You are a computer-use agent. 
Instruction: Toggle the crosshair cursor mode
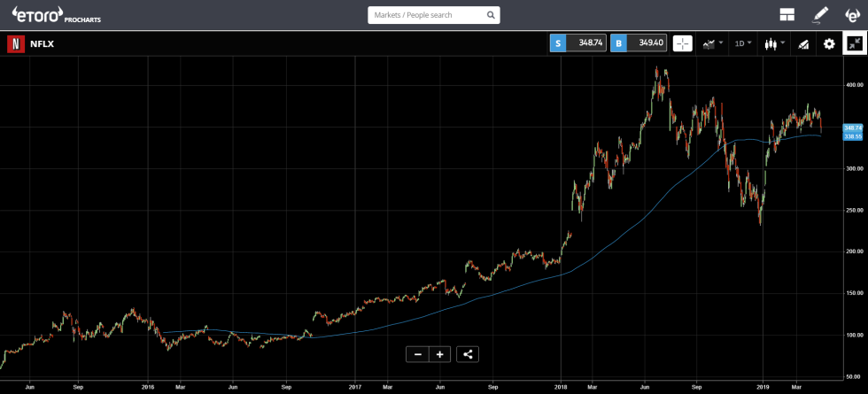[x=682, y=43]
